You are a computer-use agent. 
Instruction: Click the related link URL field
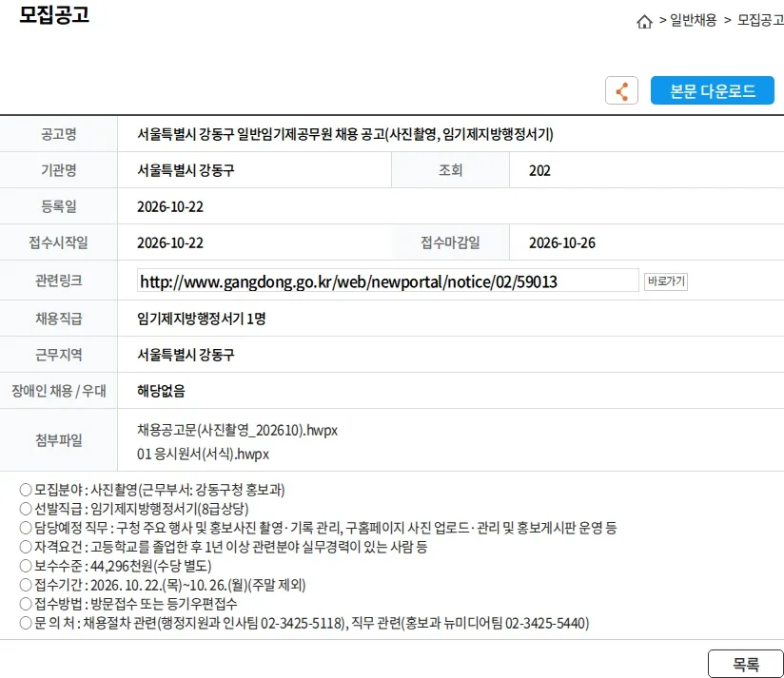tap(387, 281)
